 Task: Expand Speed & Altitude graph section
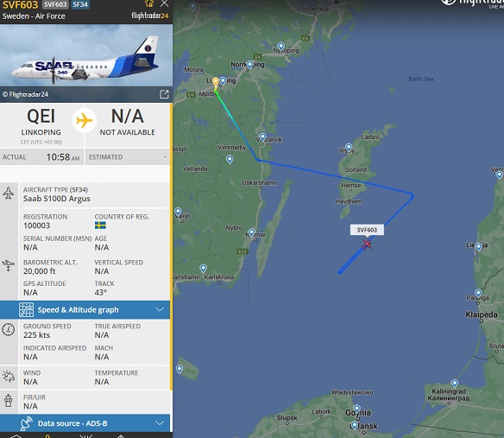pos(85,310)
